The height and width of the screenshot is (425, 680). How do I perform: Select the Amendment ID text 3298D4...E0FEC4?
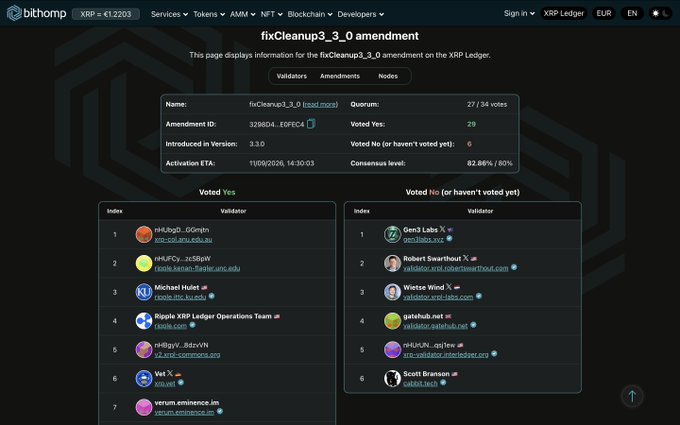click(277, 124)
